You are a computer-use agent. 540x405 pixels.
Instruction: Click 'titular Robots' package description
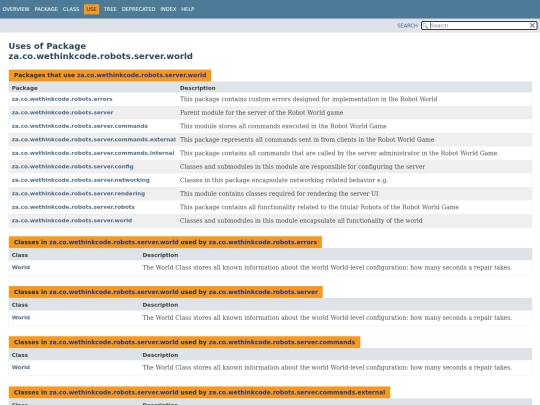click(x=319, y=207)
